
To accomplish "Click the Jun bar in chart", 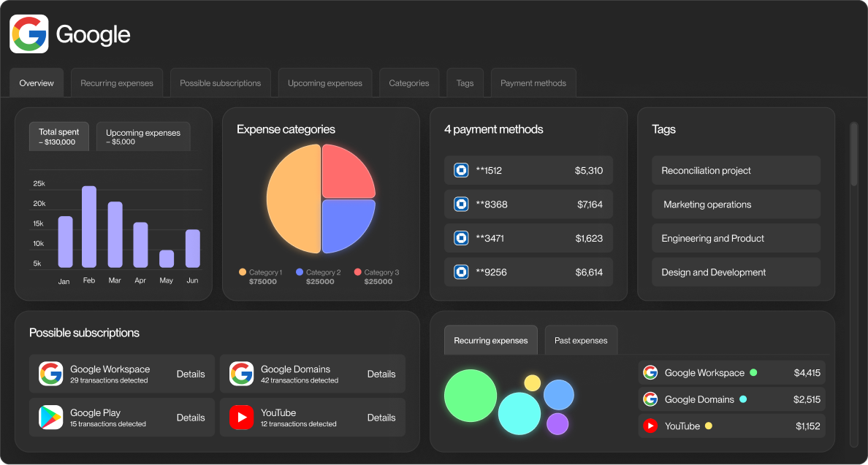I will (x=193, y=248).
